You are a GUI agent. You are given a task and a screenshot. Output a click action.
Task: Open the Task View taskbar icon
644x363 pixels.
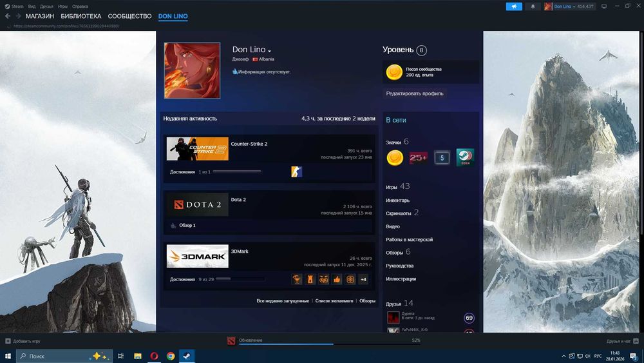pos(121,356)
